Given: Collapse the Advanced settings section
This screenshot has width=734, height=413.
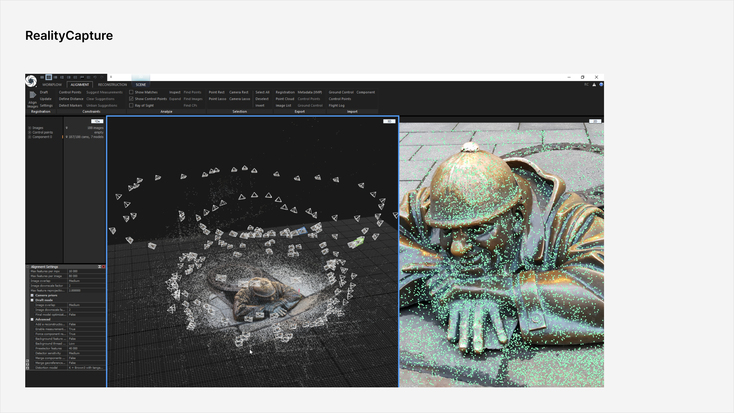Looking at the screenshot, I should click(32, 319).
